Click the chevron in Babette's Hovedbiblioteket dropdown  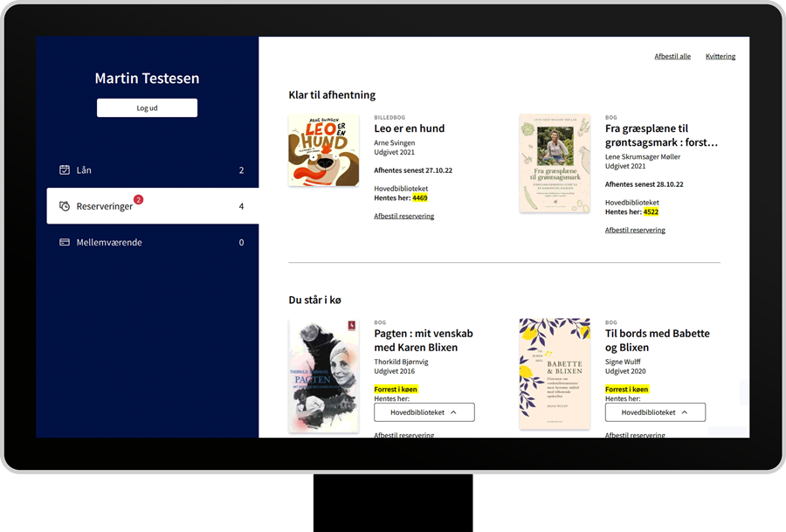coord(685,412)
